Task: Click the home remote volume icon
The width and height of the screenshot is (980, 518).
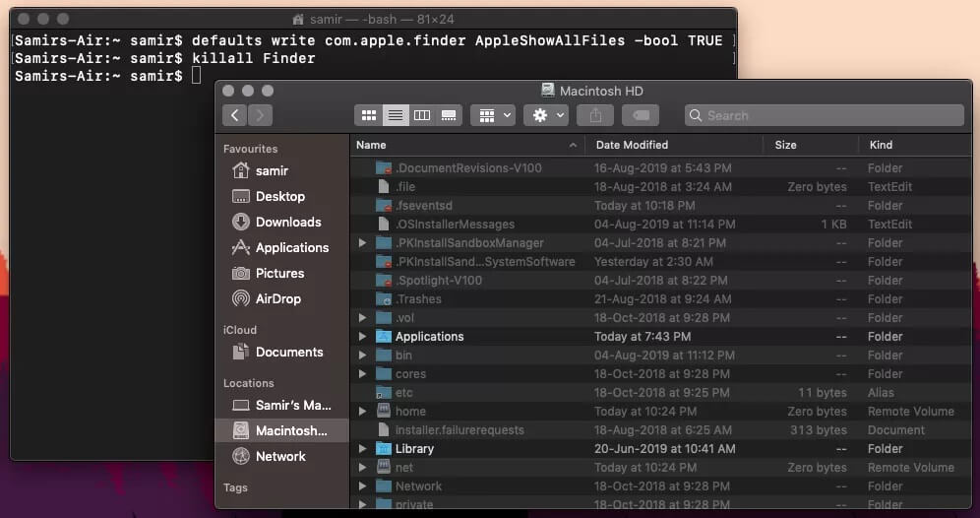Action: tap(383, 411)
